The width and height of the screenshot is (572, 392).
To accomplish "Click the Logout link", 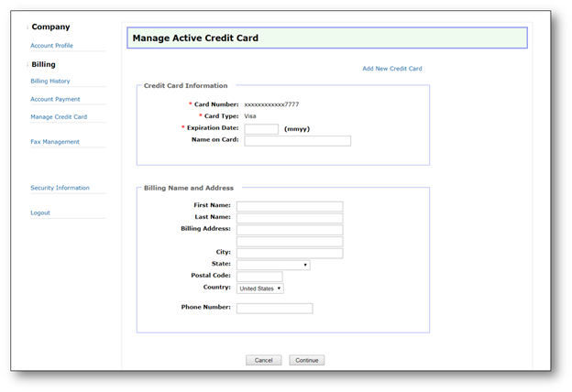I will [x=40, y=212].
